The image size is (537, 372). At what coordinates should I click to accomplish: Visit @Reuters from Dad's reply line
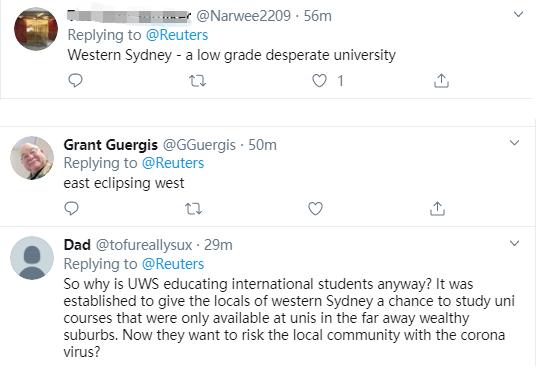[173, 264]
